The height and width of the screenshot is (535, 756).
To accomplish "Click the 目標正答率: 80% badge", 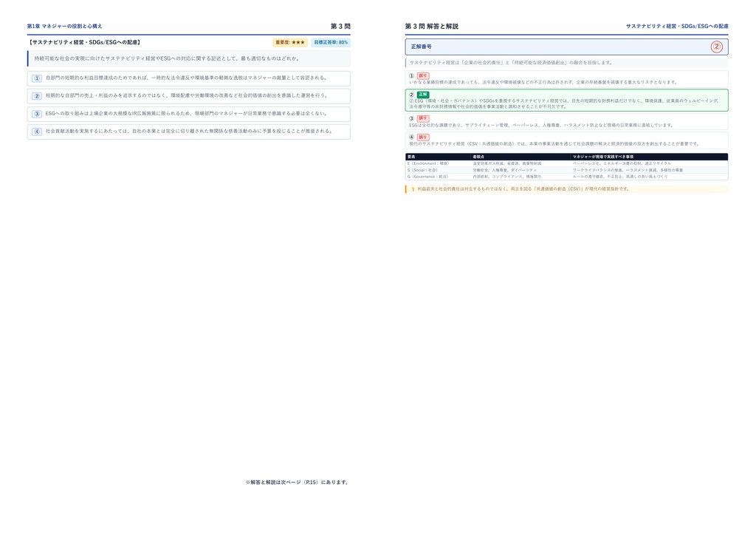I will pos(331,42).
